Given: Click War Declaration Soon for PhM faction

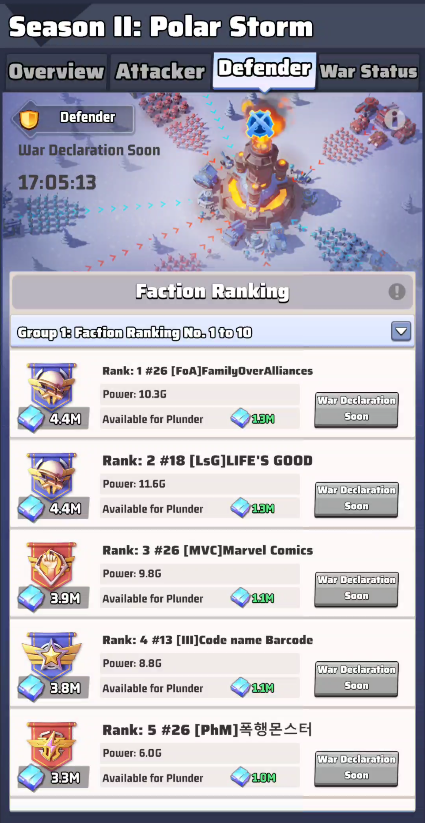Looking at the screenshot, I should [x=356, y=768].
